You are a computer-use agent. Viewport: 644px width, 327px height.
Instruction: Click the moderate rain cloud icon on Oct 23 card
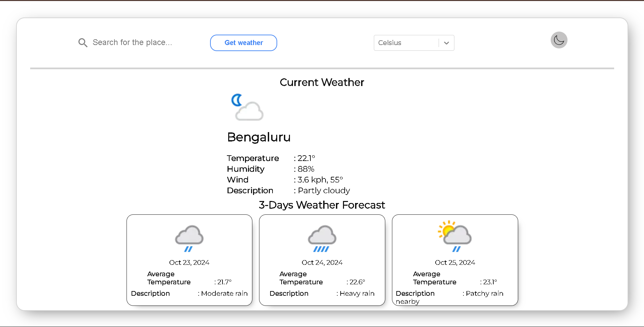tap(189, 239)
